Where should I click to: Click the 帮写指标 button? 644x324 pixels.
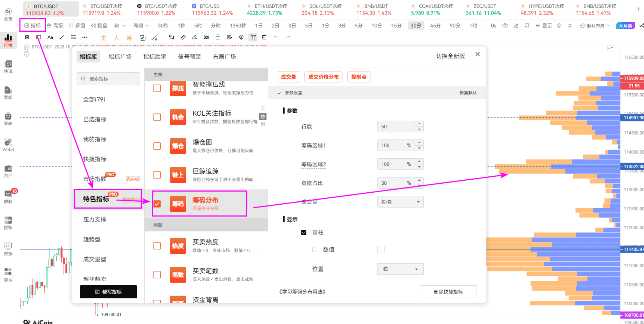coord(108,292)
